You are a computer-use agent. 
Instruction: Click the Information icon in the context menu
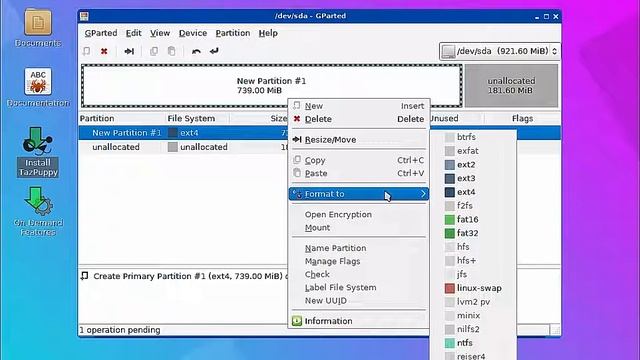(297, 321)
